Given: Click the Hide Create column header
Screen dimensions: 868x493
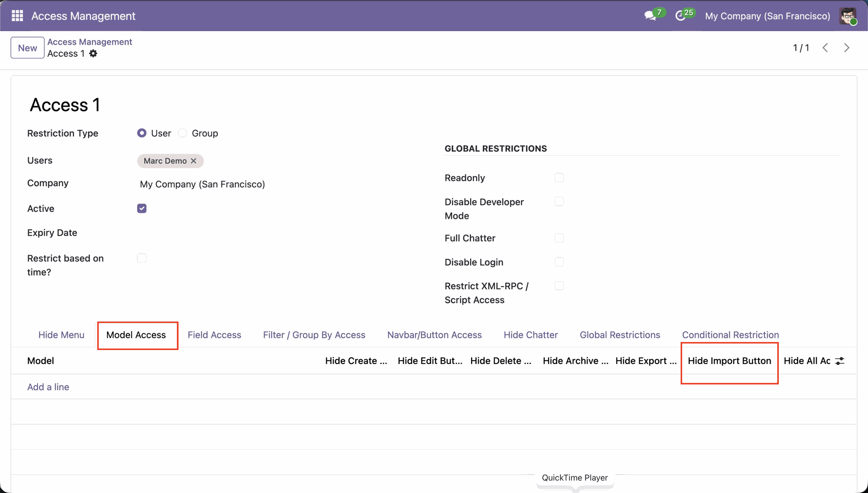Looking at the screenshot, I should coord(356,360).
